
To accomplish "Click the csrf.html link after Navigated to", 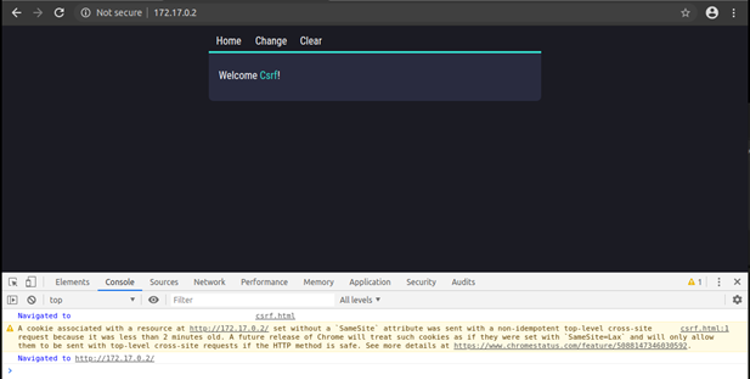I will pyautogui.click(x=275, y=316).
